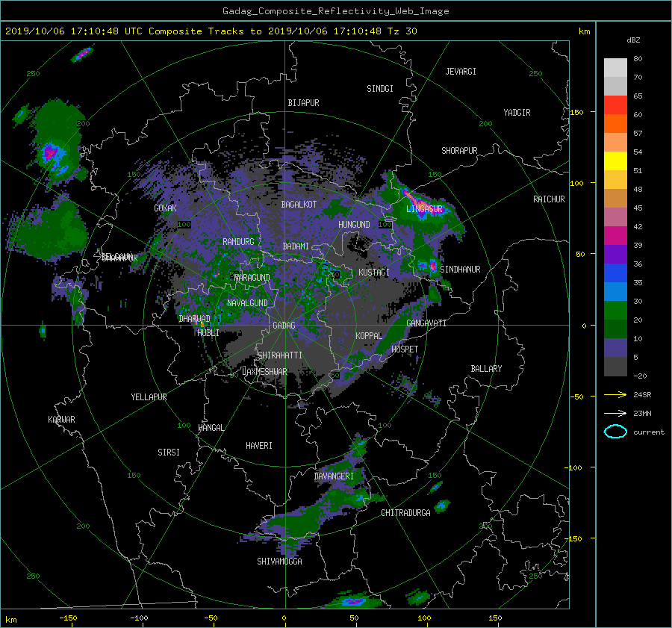Click the 23MN legend label
This screenshot has width=672, height=628.
click(x=642, y=414)
